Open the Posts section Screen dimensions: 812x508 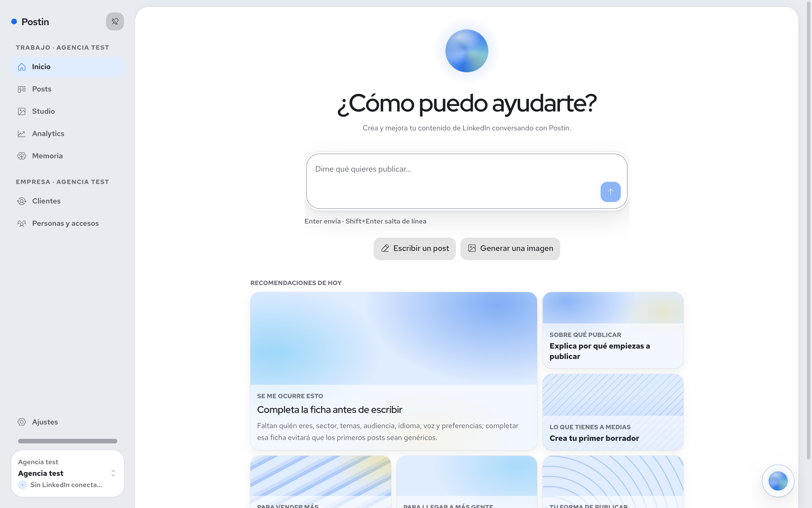click(67, 89)
